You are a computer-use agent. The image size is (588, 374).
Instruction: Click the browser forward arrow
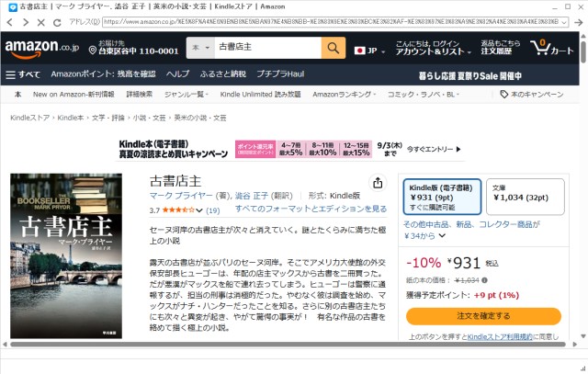26,22
